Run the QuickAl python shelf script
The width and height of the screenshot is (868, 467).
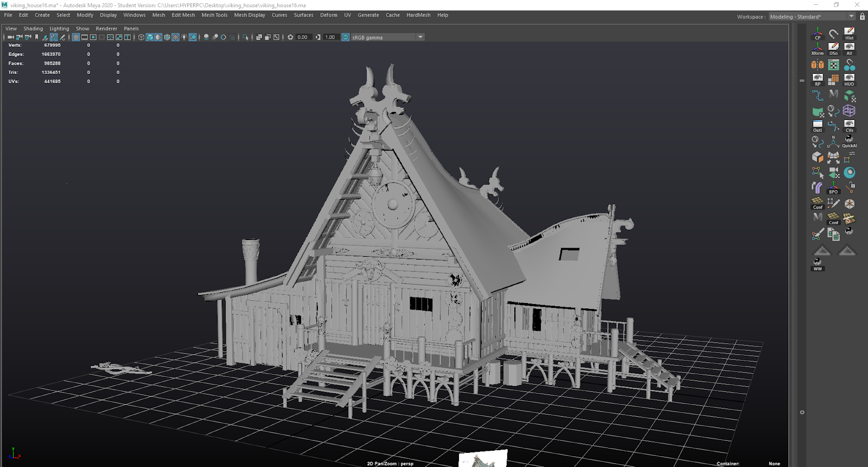849,141
